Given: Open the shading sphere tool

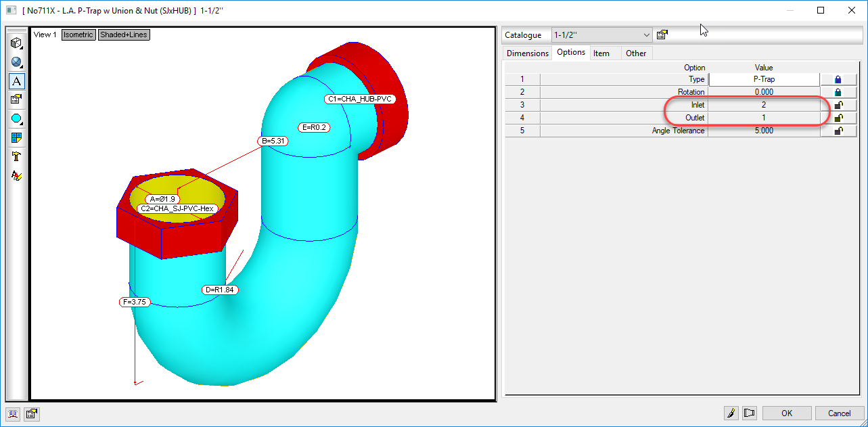Looking at the screenshot, I should (16, 62).
